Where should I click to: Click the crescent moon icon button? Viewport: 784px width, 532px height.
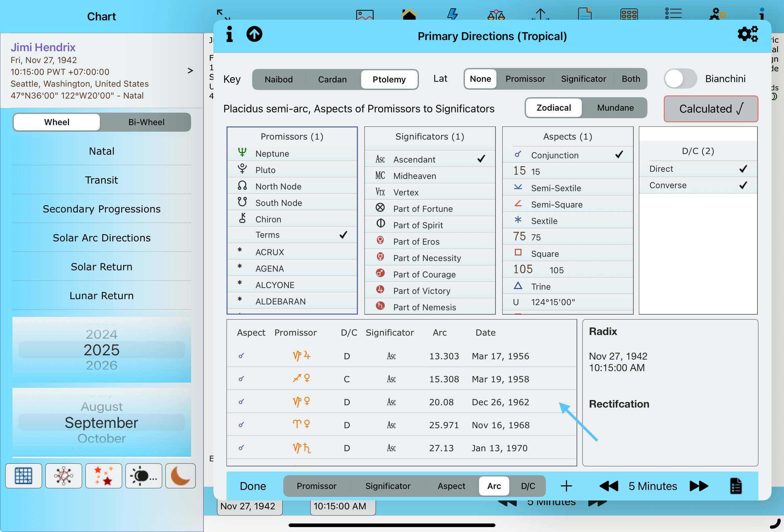coord(180,476)
